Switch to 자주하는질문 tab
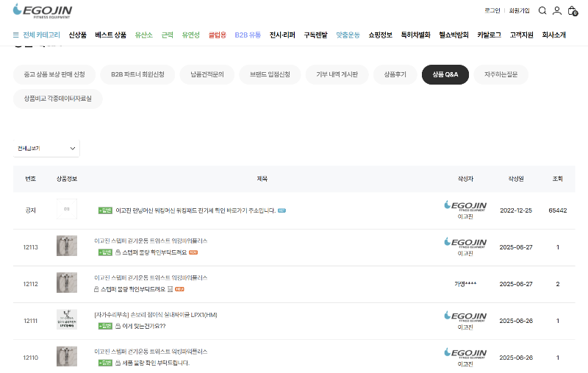 click(x=501, y=74)
